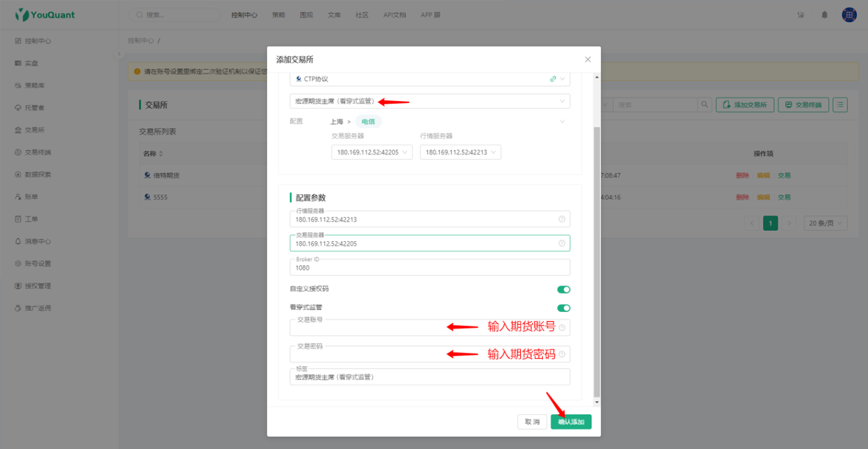Click the 取消 button
This screenshot has width=868, height=449.
(532, 422)
